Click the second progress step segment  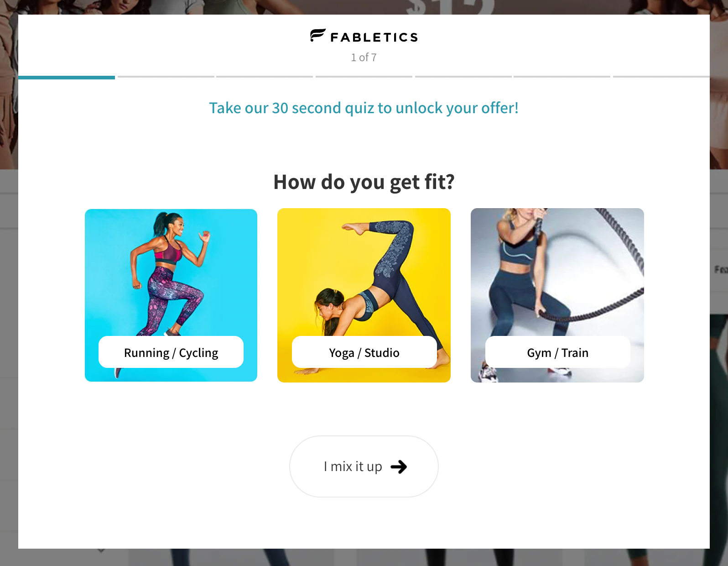point(166,77)
